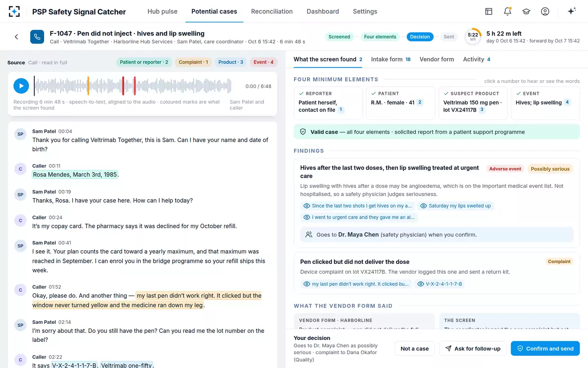588x368 pixels.
Task: Toggle the Event · 4 source filter
Action: pyautogui.click(x=263, y=62)
